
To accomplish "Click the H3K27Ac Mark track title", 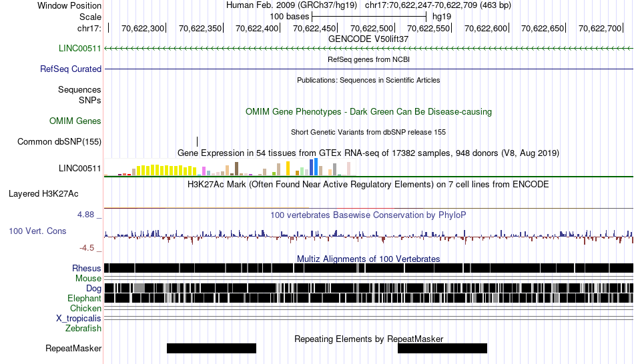I will pos(368,185).
